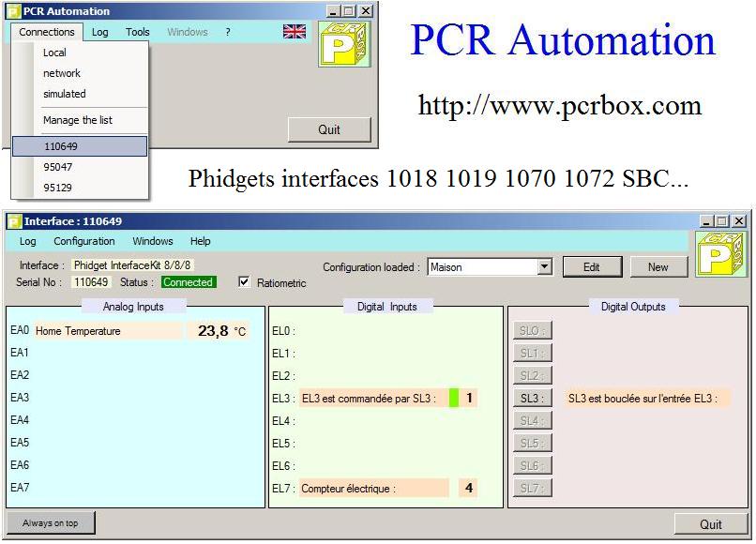Click the EL0 digital input label
This screenshot has width=756, height=544.
(283, 331)
